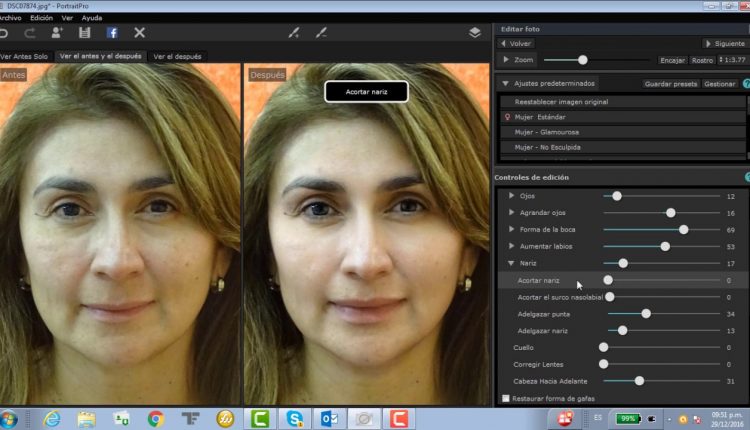Screen dimensions: 750x430
Task: Click the Antes preview image
Action: [x=120, y=234]
